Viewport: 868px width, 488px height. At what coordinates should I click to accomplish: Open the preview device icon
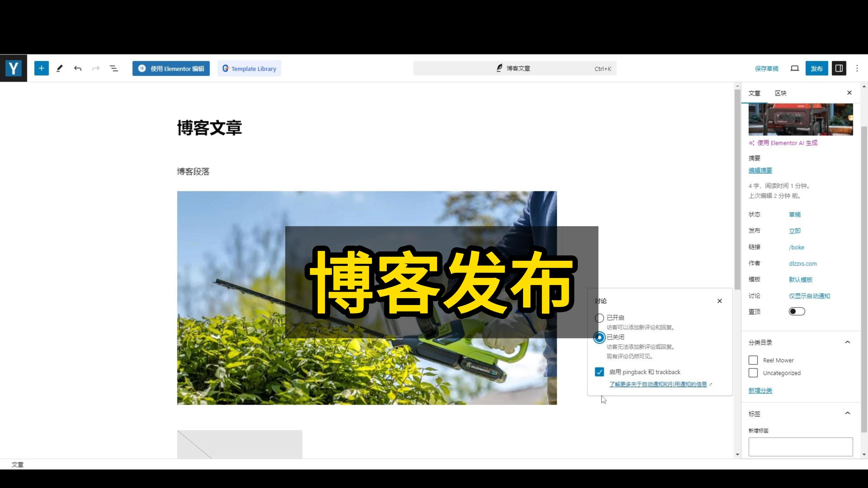point(795,68)
